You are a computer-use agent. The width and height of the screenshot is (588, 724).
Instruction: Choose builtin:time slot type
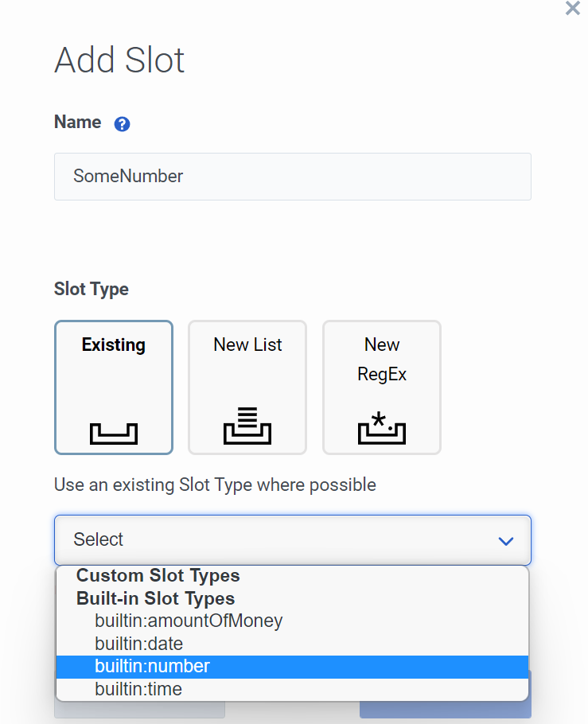[138, 689]
